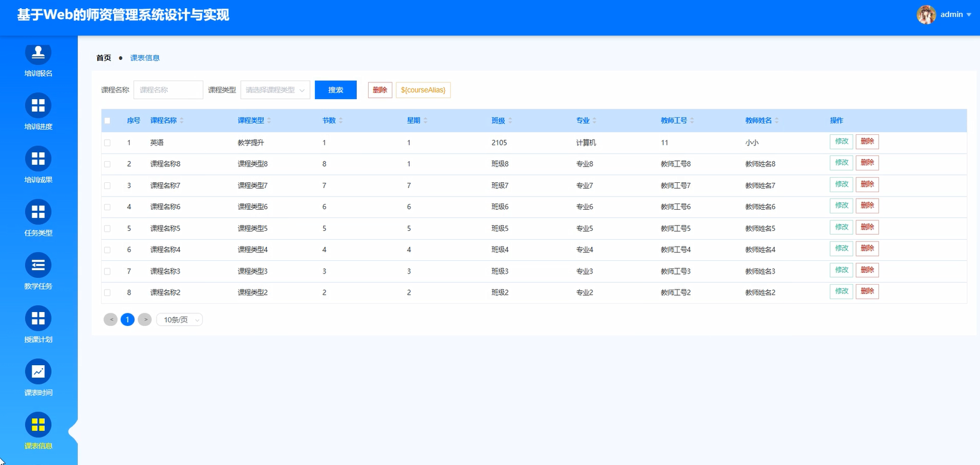Viewport: 980px width, 465px height.
Task: Sort by 节数 column arrows
Action: click(341, 120)
